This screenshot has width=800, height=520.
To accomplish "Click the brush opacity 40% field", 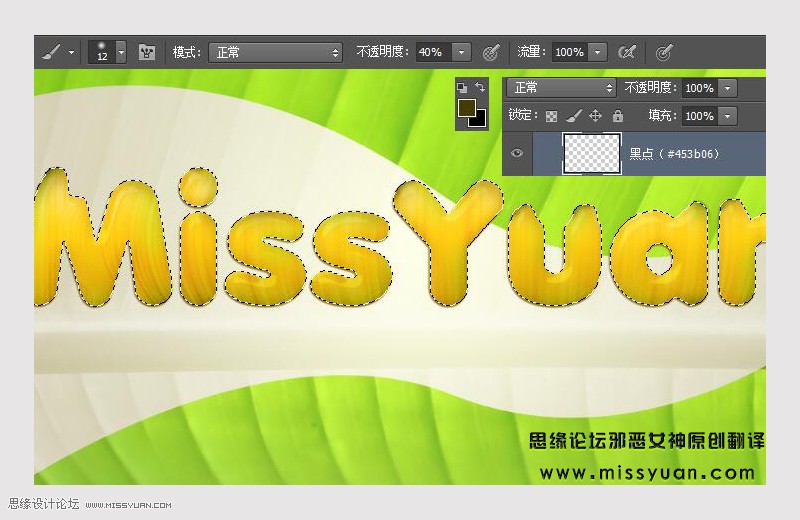I will coord(432,52).
